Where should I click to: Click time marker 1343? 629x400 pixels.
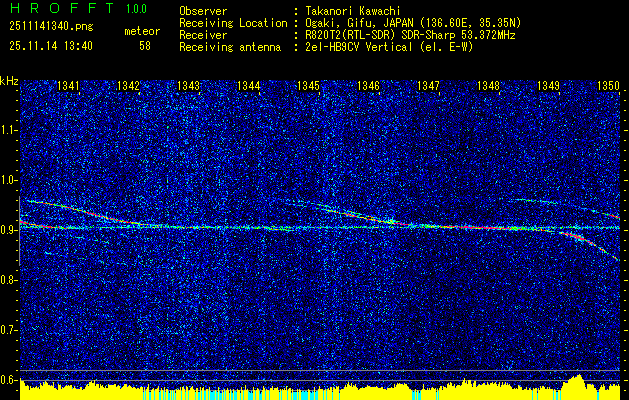coord(189,85)
